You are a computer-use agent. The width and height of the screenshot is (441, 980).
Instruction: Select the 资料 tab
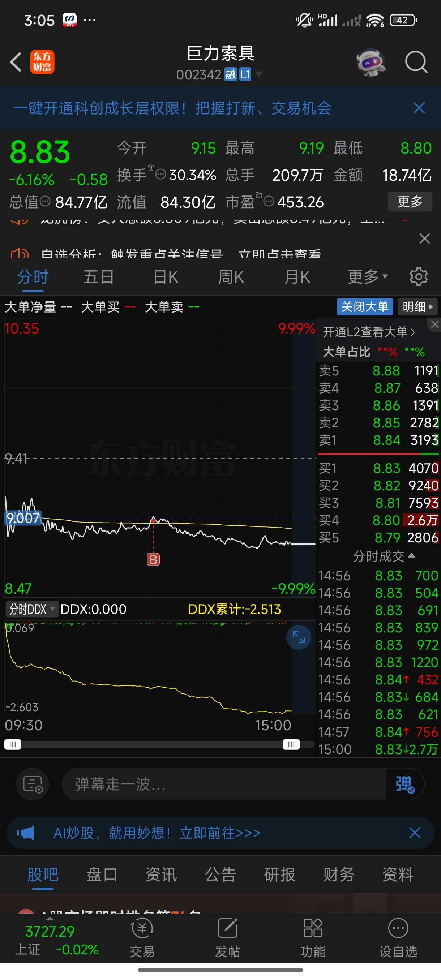point(398,874)
